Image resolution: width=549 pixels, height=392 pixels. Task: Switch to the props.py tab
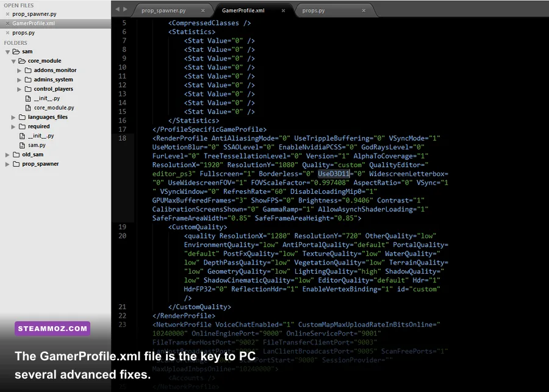[x=314, y=10]
